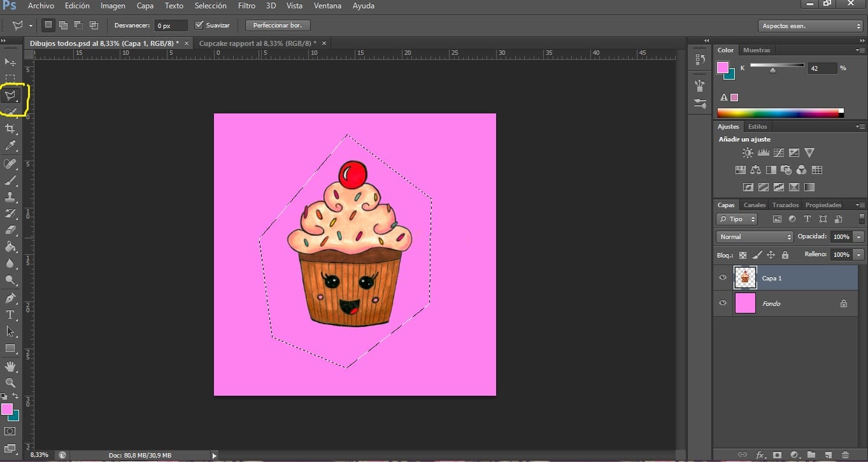868x462 pixels.
Task: Switch to Cupcake rapport document tab
Action: [257, 43]
